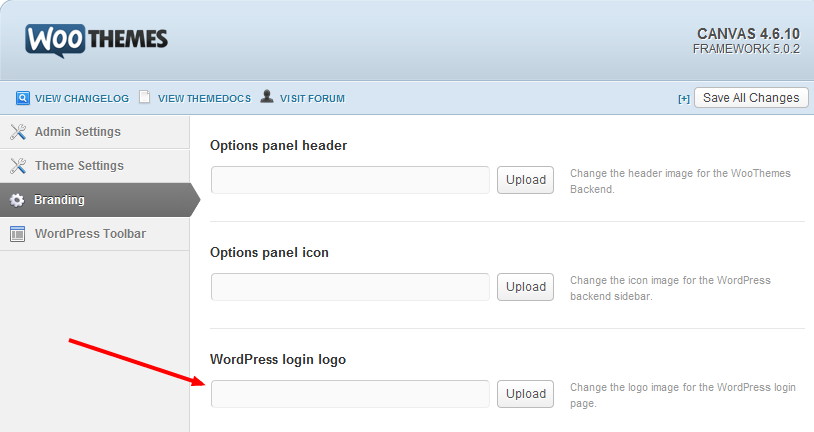Switch to Theme Settings tab
814x432 pixels.
click(x=79, y=166)
